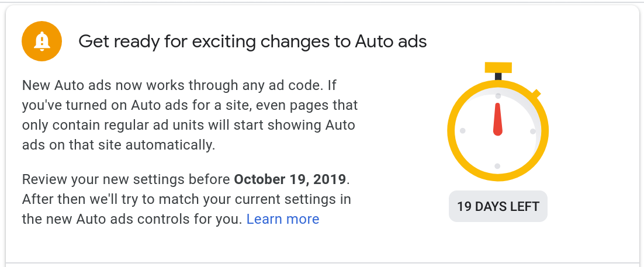Click the small side knob on the stopwatch
644x267 pixels.
536,93
